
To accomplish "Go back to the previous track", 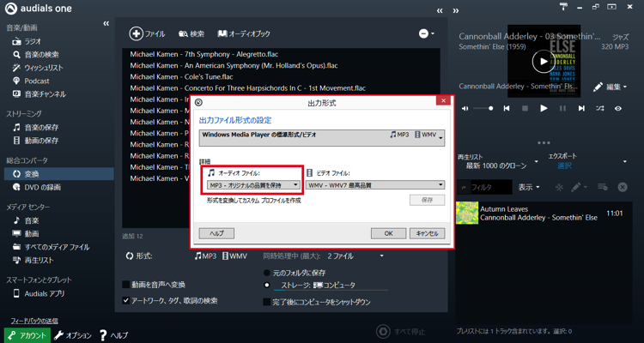I will [x=506, y=109].
